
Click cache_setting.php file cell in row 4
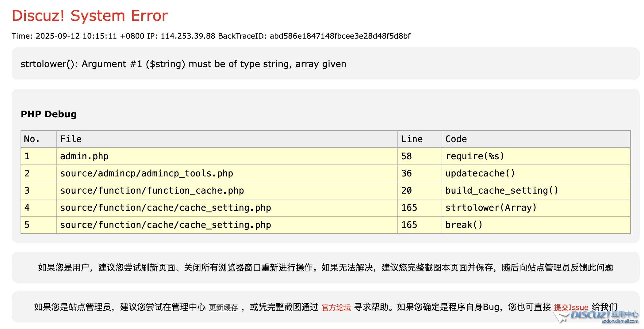[x=227, y=208]
